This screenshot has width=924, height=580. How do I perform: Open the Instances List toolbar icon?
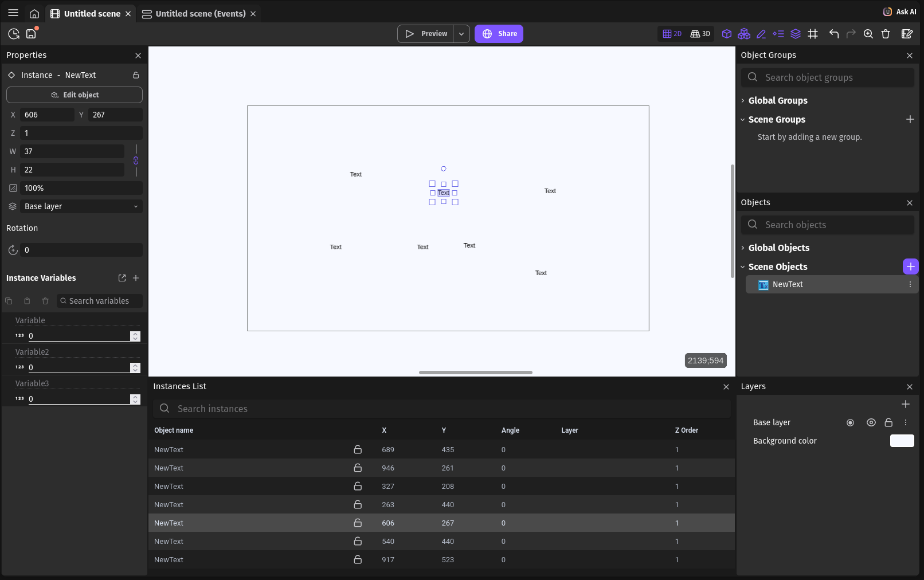778,34
